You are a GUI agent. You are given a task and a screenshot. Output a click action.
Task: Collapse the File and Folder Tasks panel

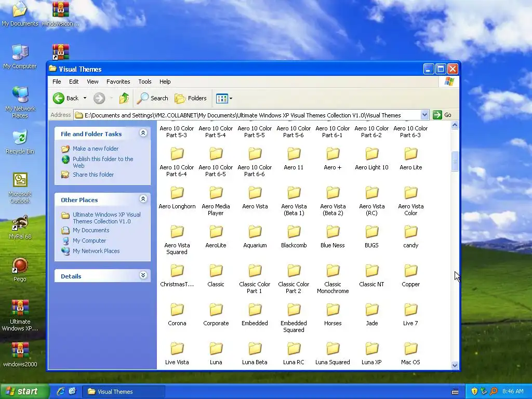(143, 133)
